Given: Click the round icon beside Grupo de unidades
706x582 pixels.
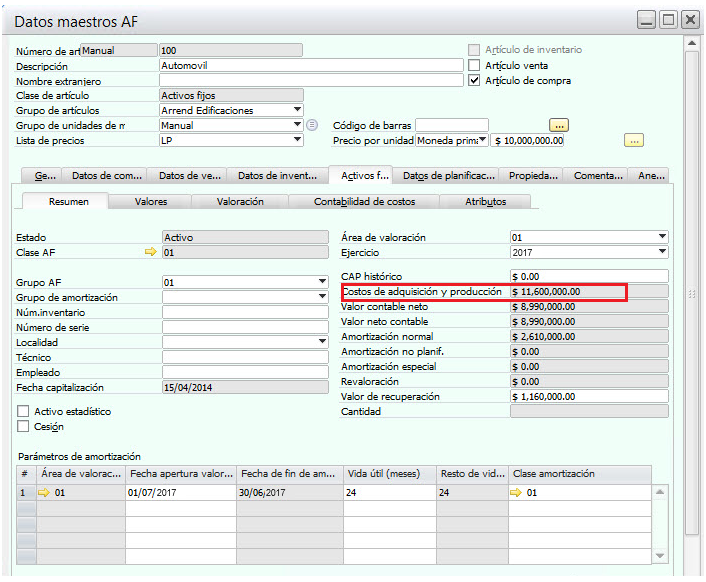Looking at the screenshot, I should point(312,125).
